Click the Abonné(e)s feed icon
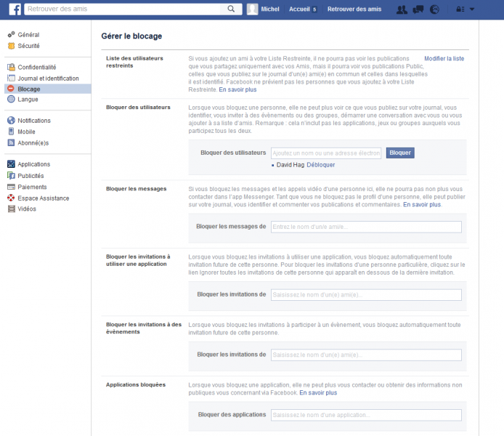 (11, 142)
